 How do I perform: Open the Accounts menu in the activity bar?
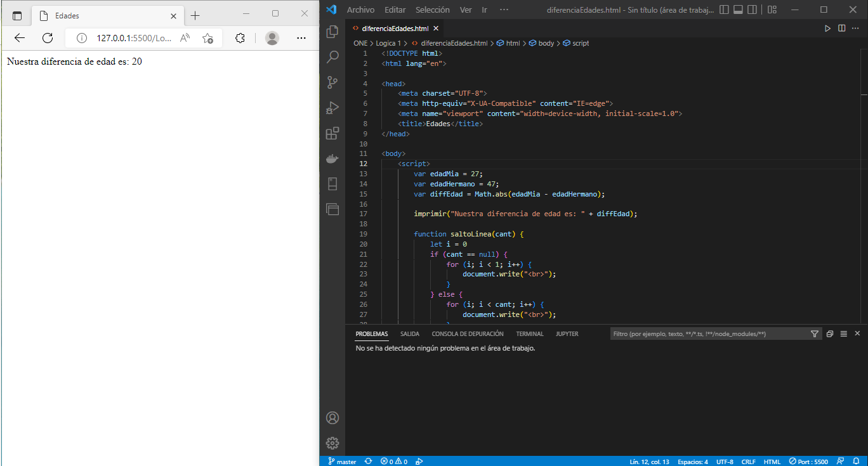332,418
